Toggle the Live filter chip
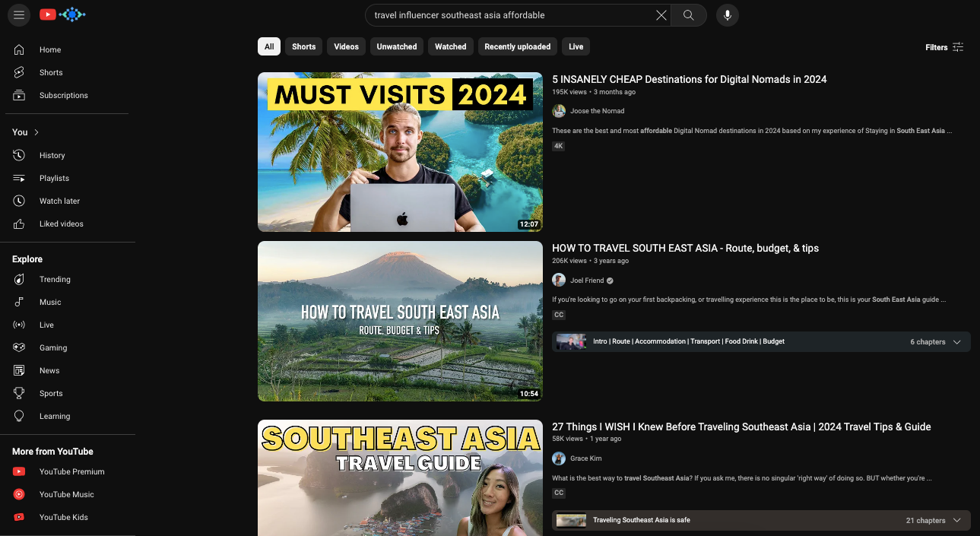Screen dimensions: 980x536 576,46
